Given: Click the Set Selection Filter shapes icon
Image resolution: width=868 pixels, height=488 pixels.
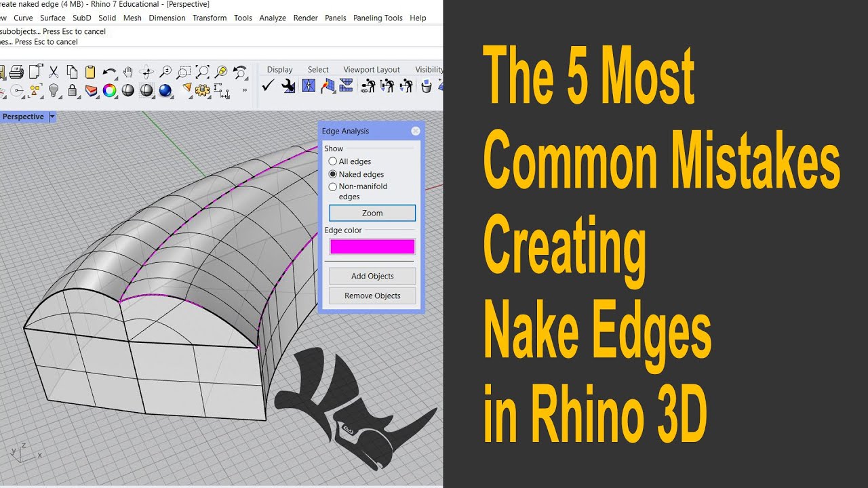Looking at the screenshot, I should pos(35,90).
